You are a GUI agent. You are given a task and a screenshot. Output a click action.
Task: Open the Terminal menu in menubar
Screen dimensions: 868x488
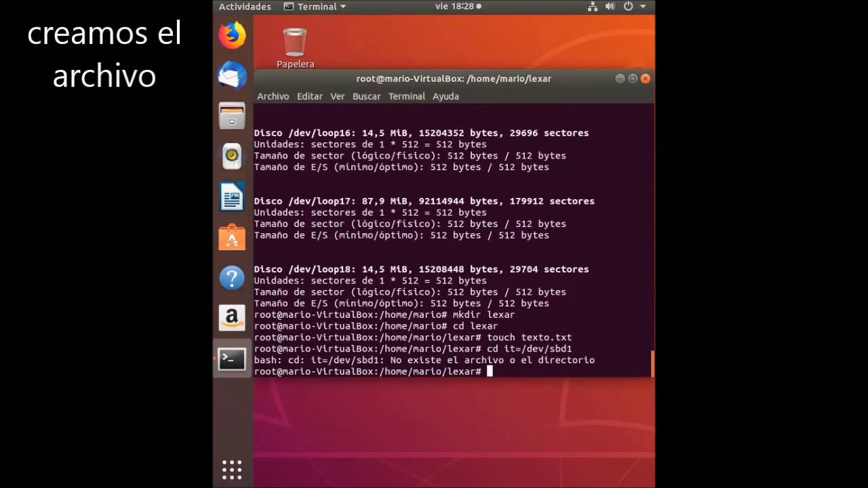406,96
